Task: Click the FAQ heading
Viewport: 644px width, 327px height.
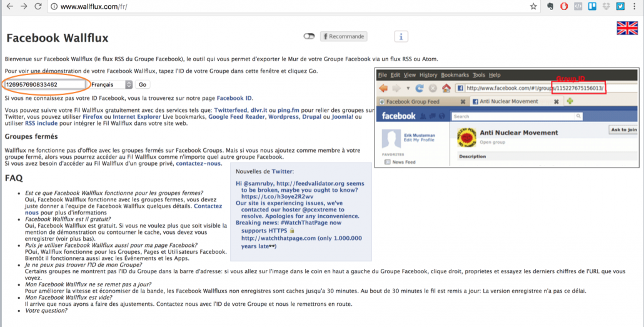Action: [x=14, y=178]
